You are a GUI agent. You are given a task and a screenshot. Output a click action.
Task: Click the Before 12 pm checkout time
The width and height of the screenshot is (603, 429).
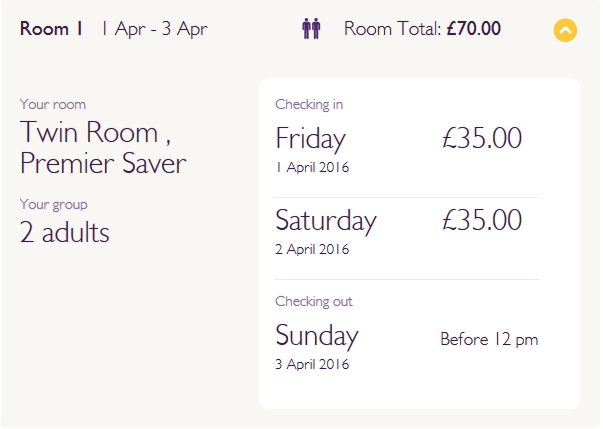tap(489, 339)
